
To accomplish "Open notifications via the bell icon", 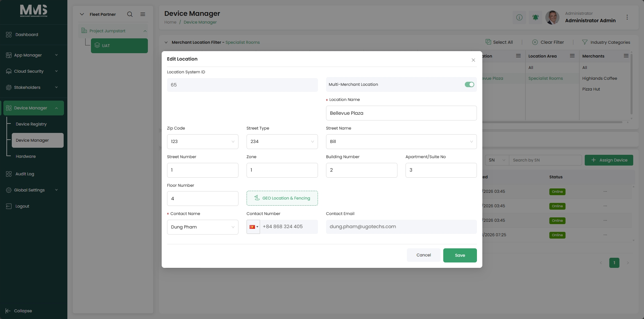I will tap(536, 17).
